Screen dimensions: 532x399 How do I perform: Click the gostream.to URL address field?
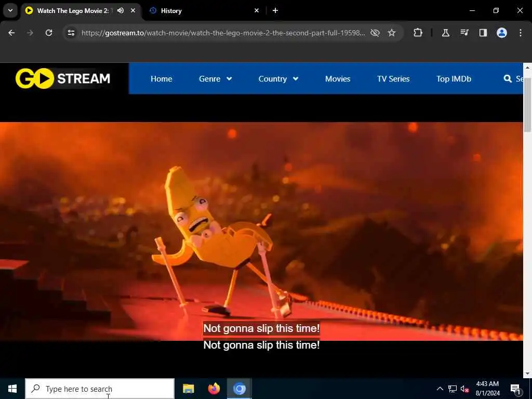coord(223,33)
